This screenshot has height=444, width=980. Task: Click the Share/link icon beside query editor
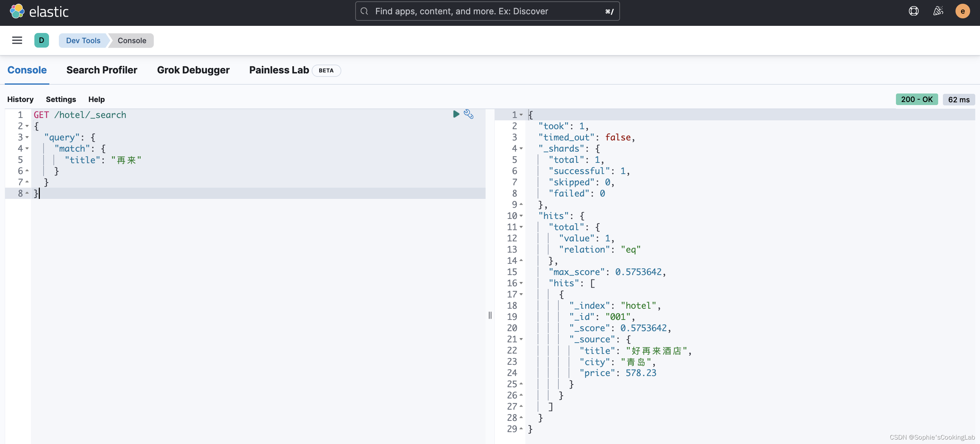coord(468,114)
